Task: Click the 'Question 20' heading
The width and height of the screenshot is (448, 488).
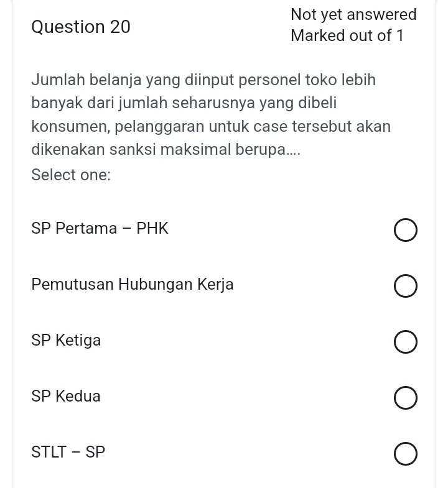Action: click(81, 27)
